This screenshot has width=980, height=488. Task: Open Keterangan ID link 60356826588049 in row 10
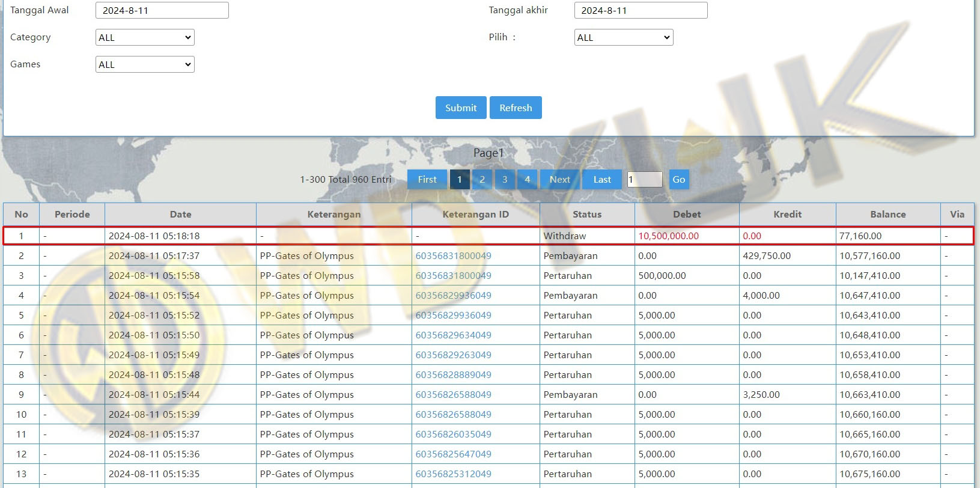click(x=453, y=414)
